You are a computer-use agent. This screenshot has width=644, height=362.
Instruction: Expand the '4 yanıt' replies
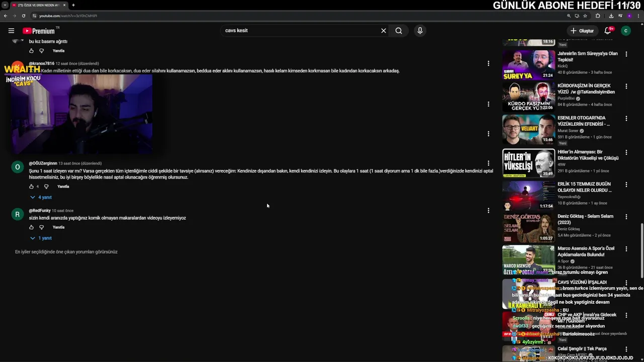click(x=41, y=198)
